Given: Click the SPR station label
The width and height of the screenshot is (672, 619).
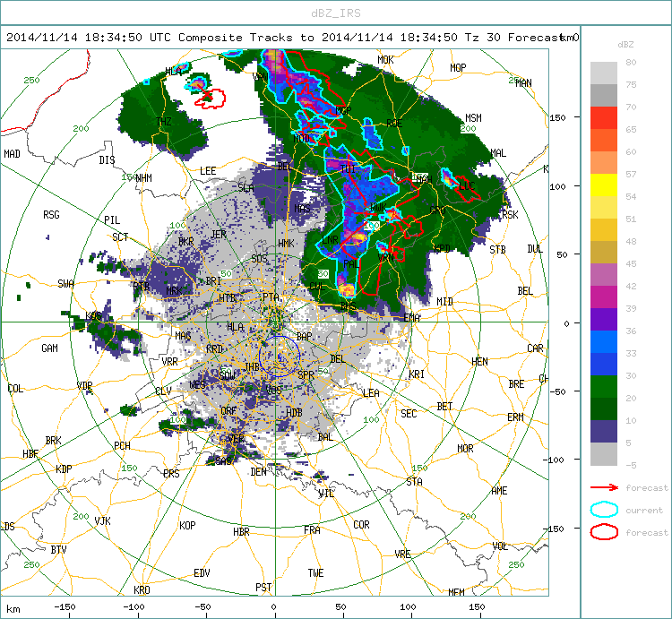Looking at the screenshot, I should 306,375.
